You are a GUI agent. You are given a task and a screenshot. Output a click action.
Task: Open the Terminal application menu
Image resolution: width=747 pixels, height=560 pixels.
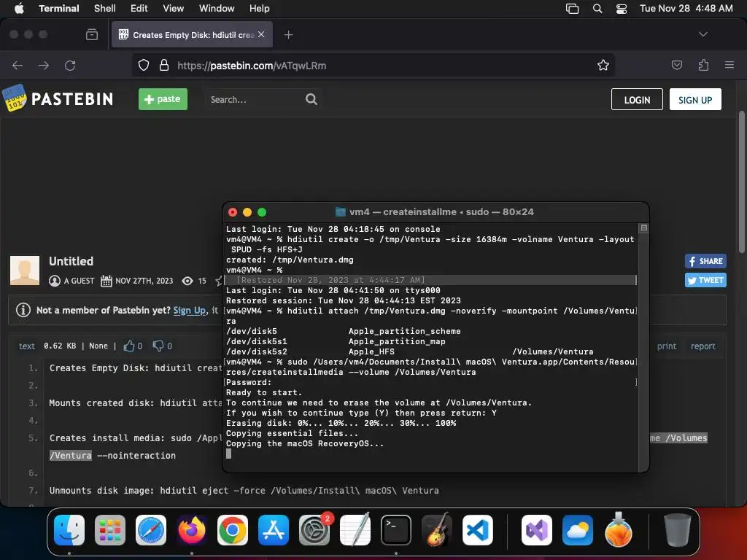point(59,8)
